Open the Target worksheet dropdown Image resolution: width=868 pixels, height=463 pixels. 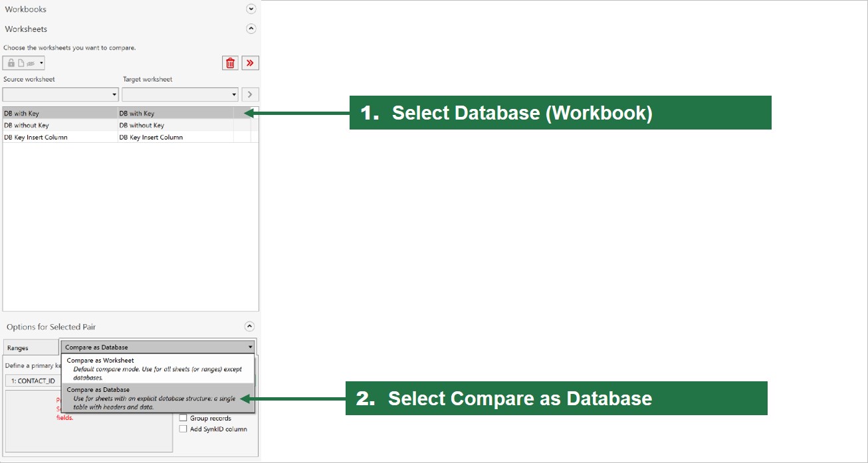click(179, 94)
